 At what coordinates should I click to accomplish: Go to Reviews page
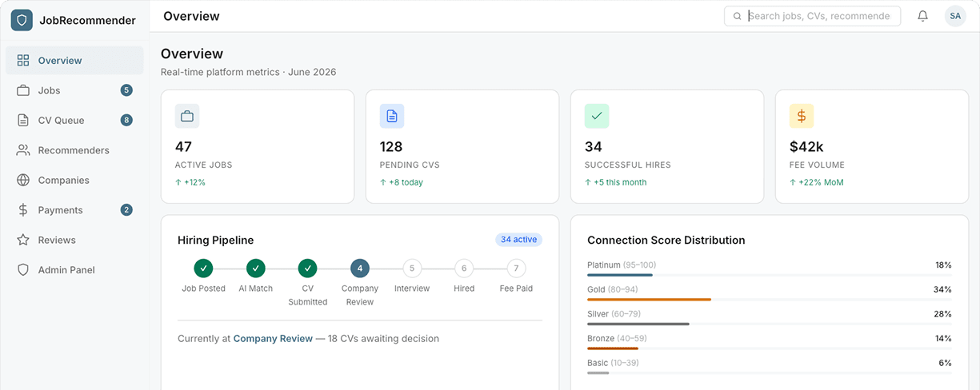[x=74, y=240]
